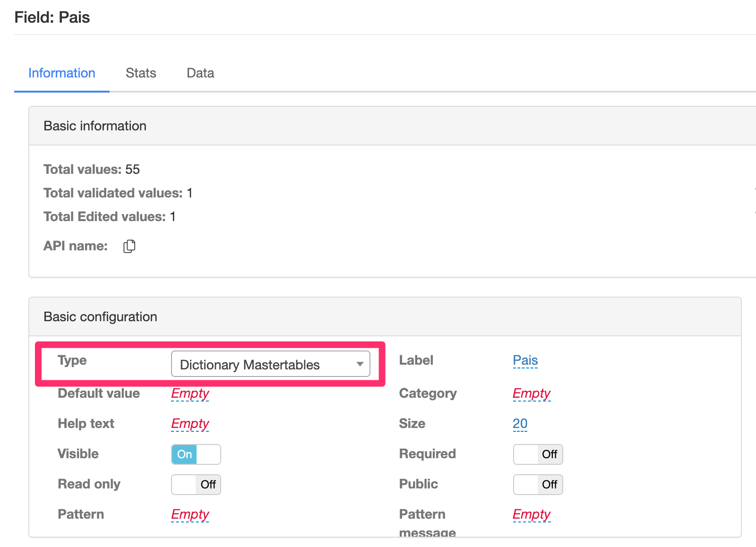Edit the empty Help text value
Image resolution: width=756 pixels, height=547 pixels.
[190, 424]
